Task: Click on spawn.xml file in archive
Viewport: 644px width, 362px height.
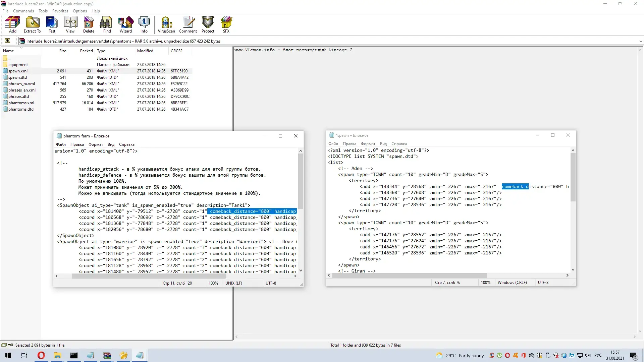Action: point(18,71)
